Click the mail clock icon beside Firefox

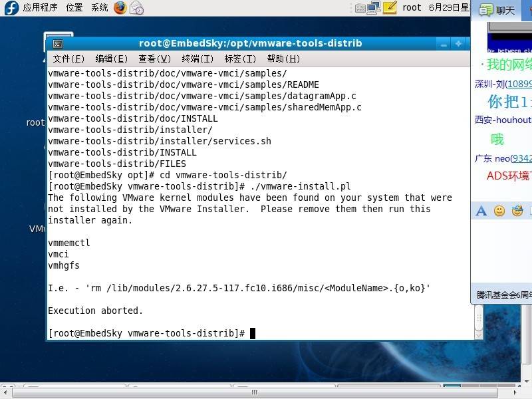click(136, 8)
